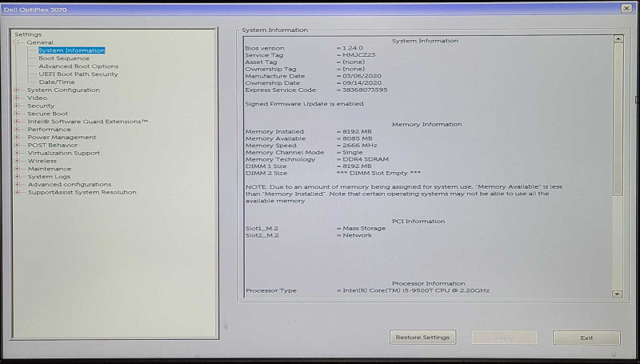Select Video category label
This screenshot has height=364, width=640.
click(37, 98)
